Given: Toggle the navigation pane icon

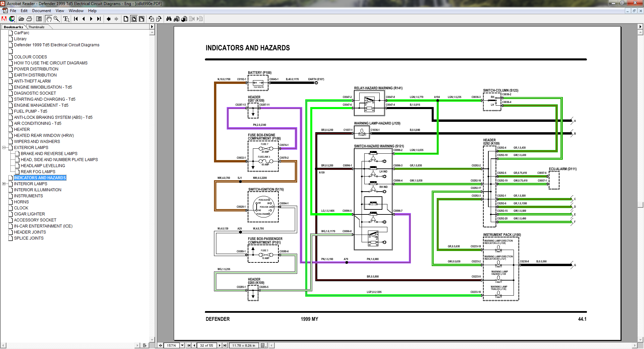Looking at the screenshot, I should pyautogui.click(x=39, y=19).
